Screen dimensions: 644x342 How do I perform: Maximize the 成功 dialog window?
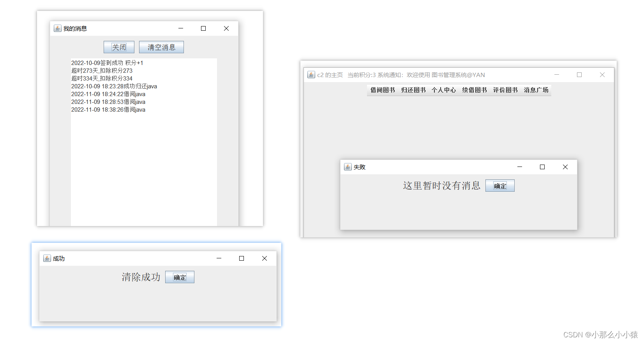pyautogui.click(x=242, y=258)
